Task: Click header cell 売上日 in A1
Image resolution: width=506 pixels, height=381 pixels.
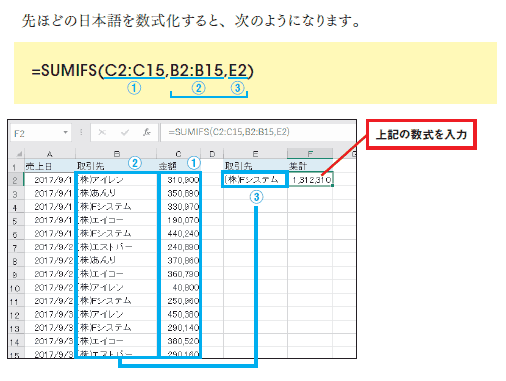Action: (x=50, y=166)
